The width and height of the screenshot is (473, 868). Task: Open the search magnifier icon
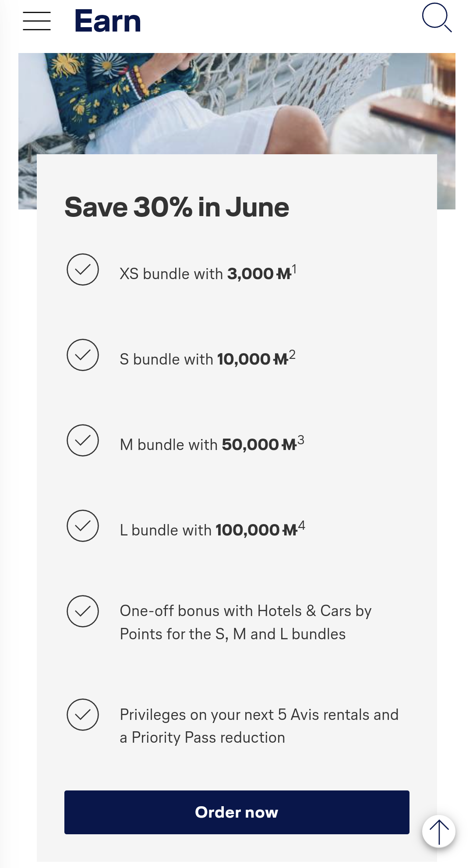click(x=436, y=18)
